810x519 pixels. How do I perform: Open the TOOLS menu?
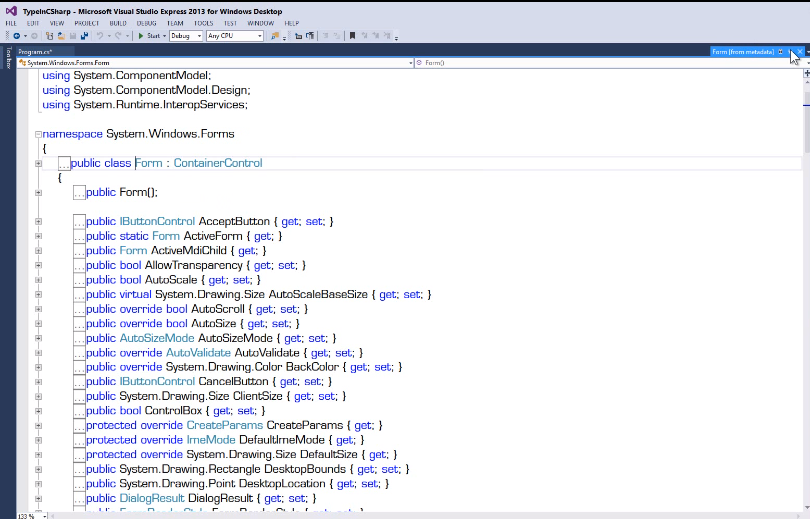tap(204, 23)
